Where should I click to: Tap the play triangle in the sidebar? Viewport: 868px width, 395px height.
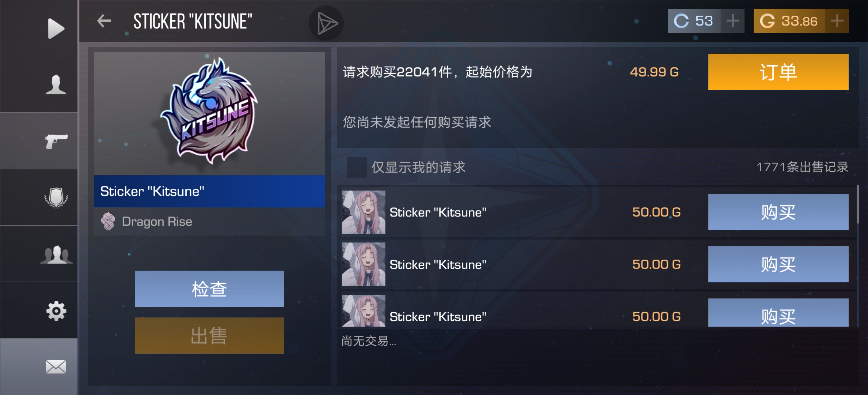[56, 28]
